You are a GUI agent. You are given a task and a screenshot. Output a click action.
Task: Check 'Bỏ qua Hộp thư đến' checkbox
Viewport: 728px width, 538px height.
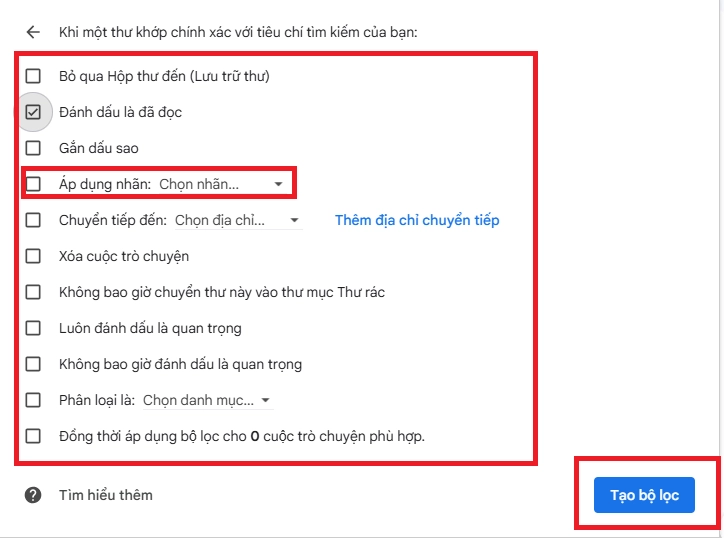click(34, 76)
